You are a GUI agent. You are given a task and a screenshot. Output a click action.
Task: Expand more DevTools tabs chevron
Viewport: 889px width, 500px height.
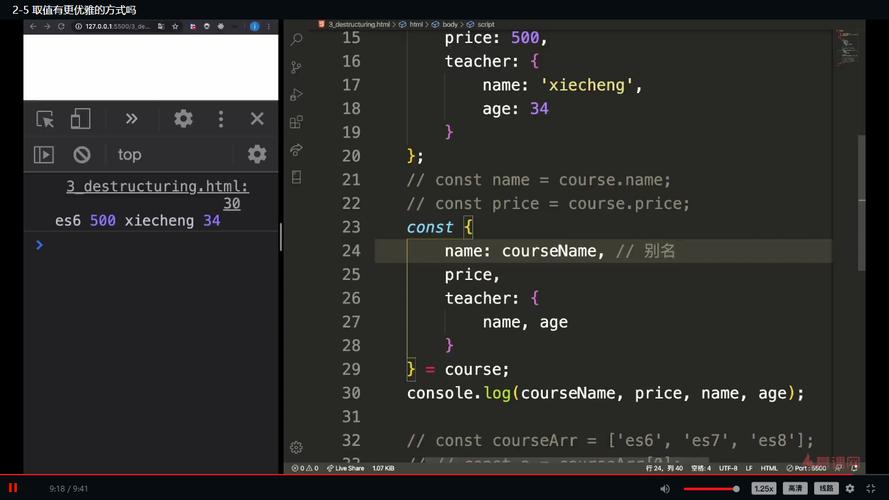click(x=131, y=118)
